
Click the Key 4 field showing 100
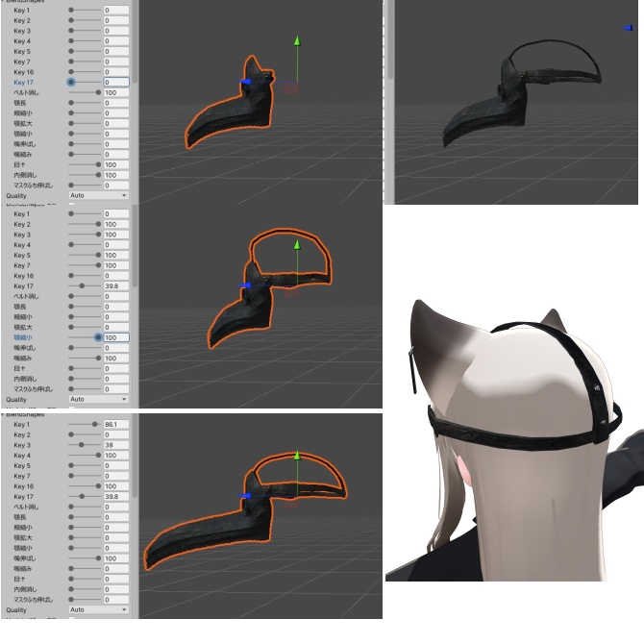coord(116,455)
